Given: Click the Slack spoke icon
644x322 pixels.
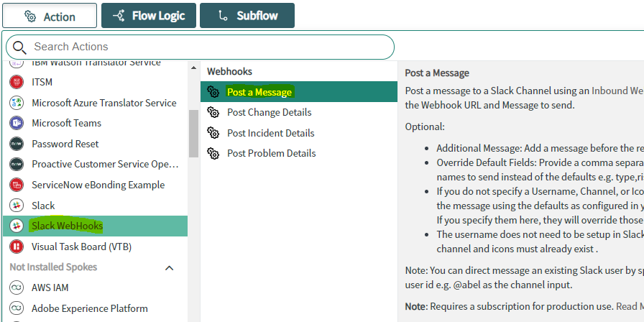Looking at the screenshot, I should click(x=17, y=205).
